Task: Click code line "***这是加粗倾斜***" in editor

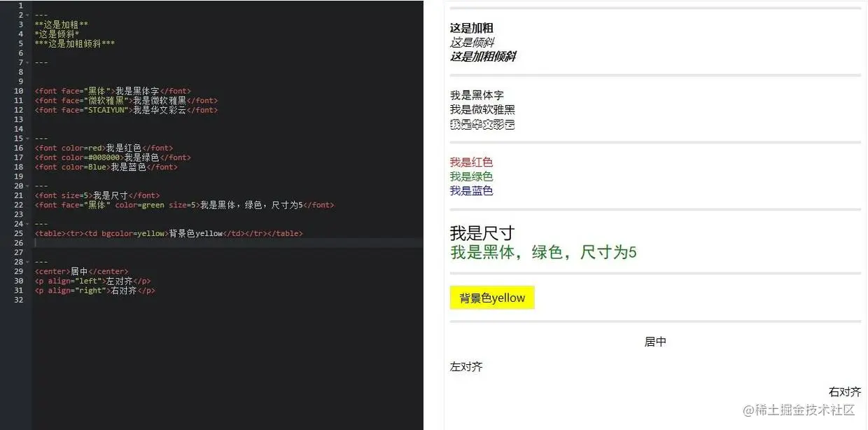Action: [x=74, y=43]
